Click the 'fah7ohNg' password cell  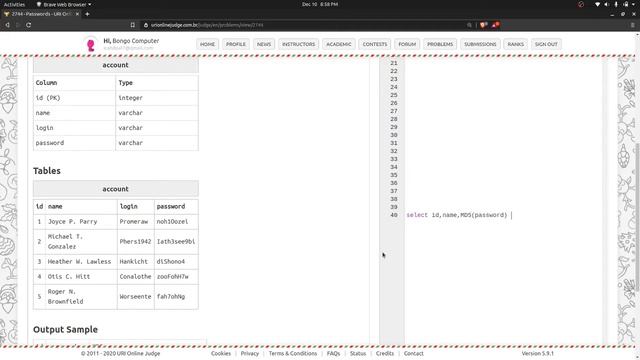click(x=176, y=297)
